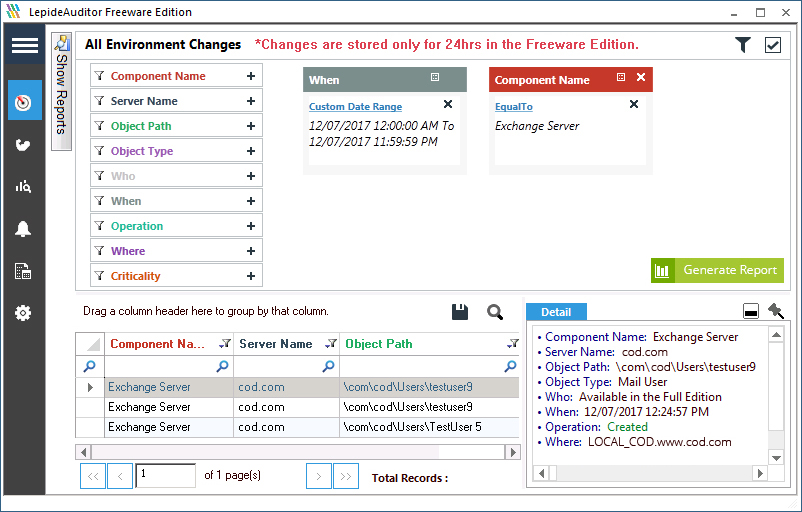Image resolution: width=802 pixels, height=512 pixels.
Task: Select the Detail tab
Action: (x=556, y=312)
